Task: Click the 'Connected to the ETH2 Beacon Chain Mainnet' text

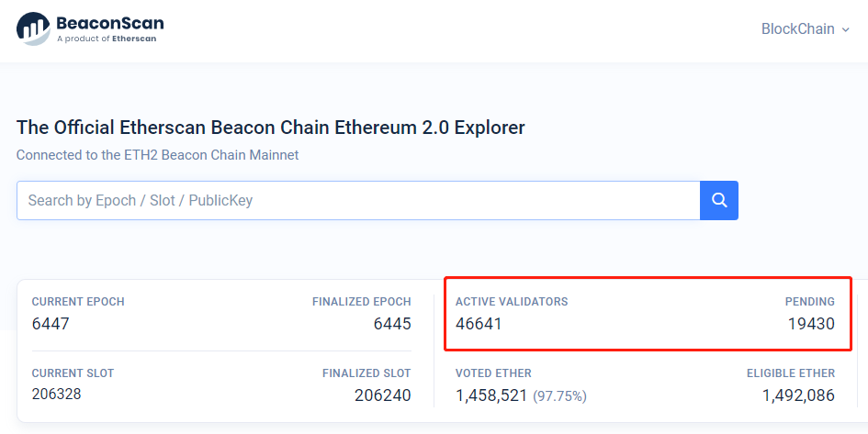Action: 157,155
